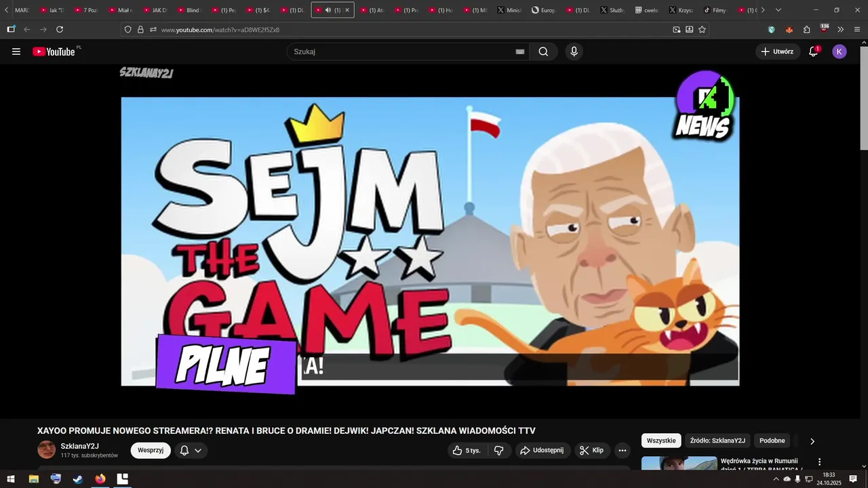Open the Firefox application menu
The height and width of the screenshot is (488, 868).
(857, 29)
